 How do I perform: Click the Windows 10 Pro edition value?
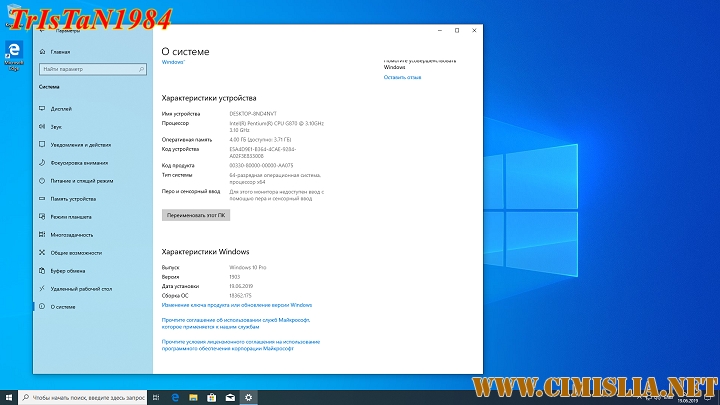248,268
